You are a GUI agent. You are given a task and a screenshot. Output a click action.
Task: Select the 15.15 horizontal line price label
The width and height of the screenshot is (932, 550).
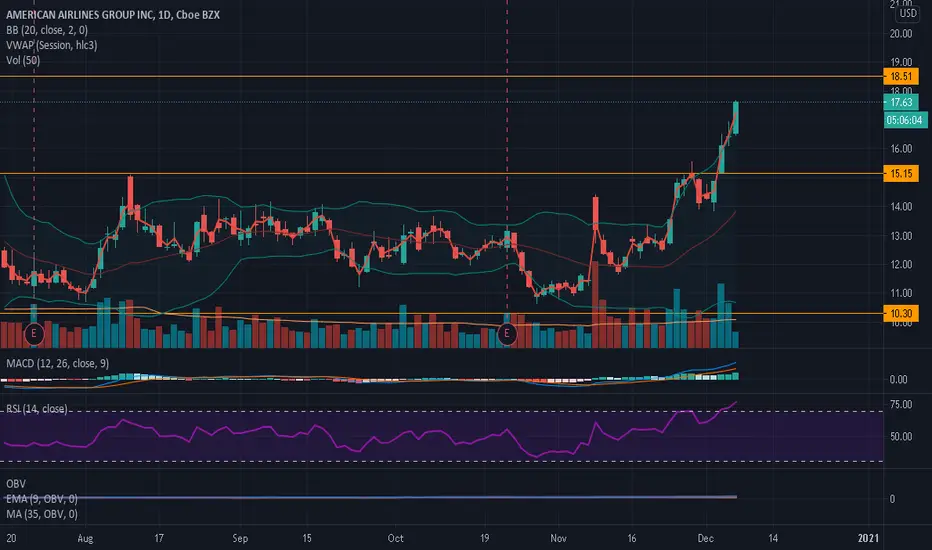901,174
